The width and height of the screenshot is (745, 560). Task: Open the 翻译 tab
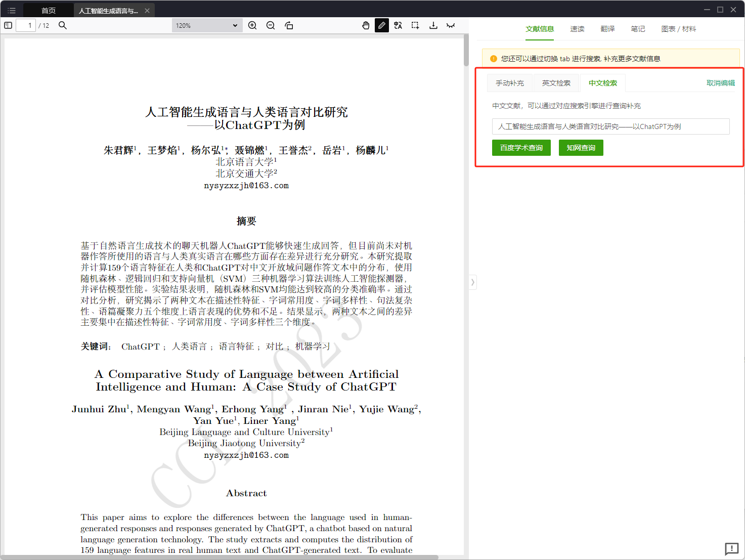pyautogui.click(x=607, y=29)
